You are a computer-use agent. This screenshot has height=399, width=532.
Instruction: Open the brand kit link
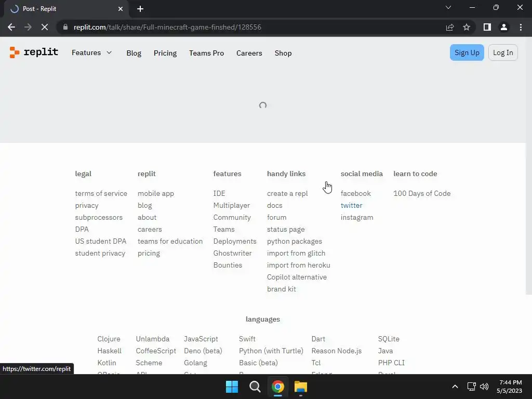pos(281,289)
